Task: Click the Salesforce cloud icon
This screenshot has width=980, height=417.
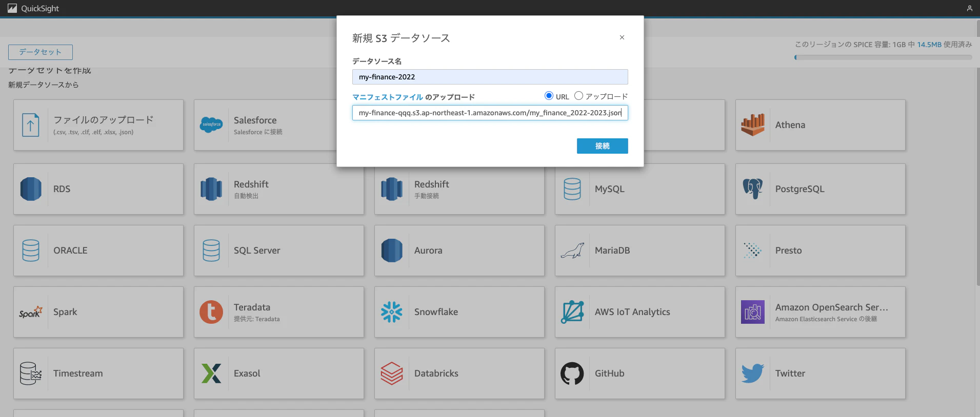Action: tap(211, 124)
